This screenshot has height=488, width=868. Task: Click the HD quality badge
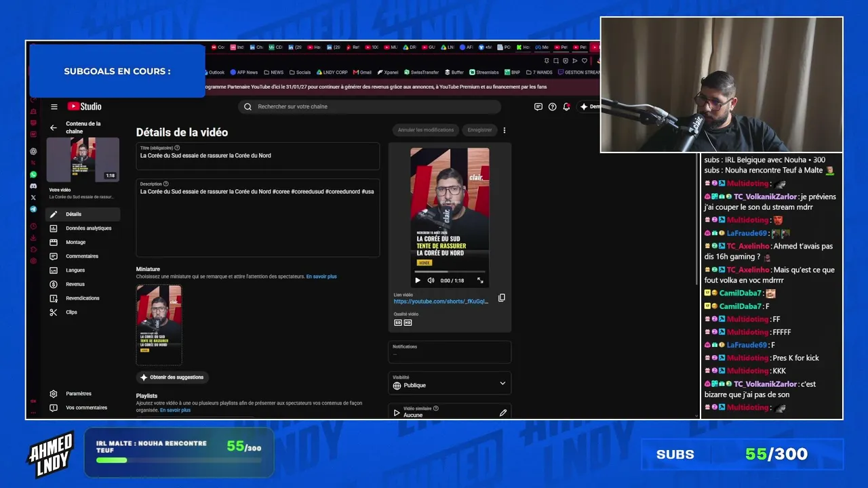[408, 323]
